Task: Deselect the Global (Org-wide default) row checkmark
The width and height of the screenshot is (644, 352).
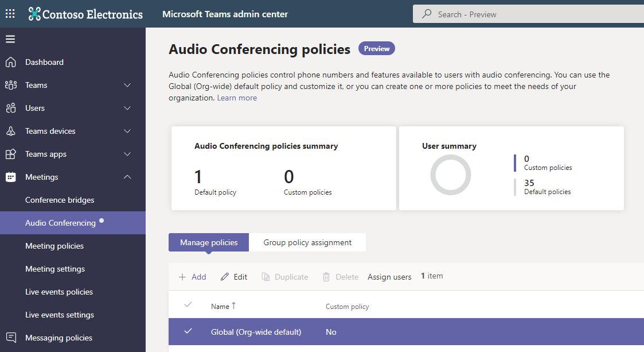Action: pos(188,331)
